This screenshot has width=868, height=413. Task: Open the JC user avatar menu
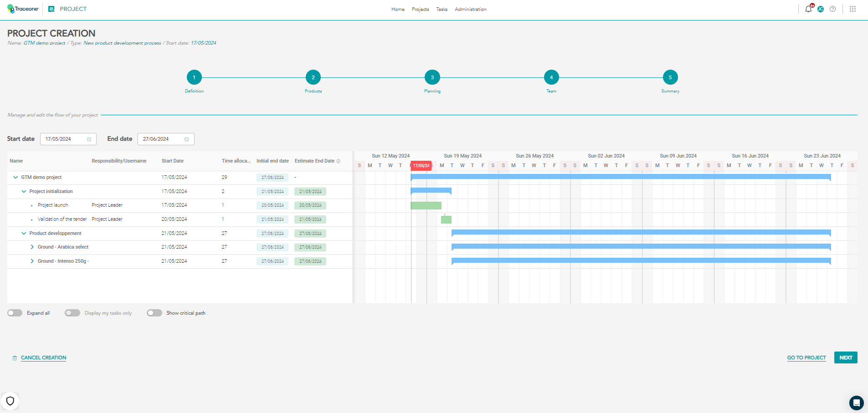click(x=821, y=9)
